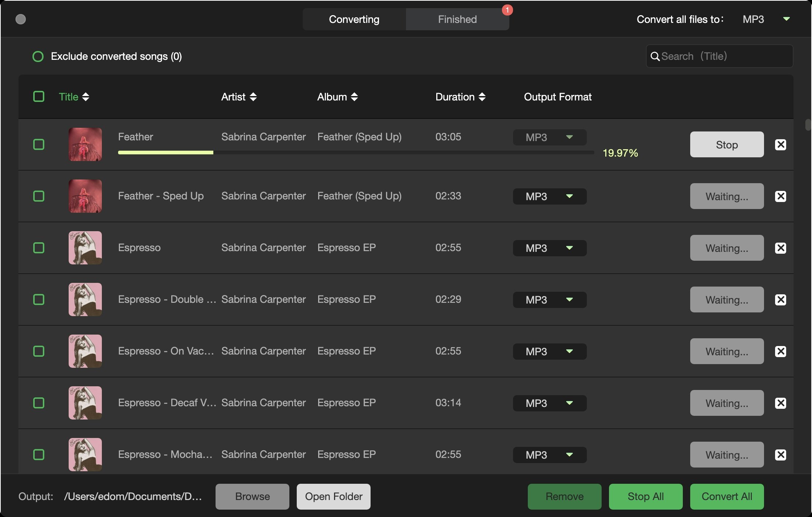Click X icon on Espresso - Decaf row

point(781,403)
